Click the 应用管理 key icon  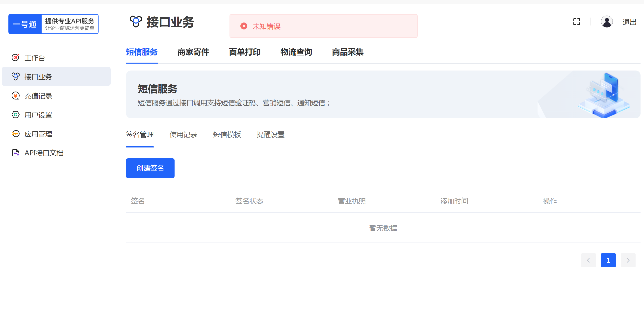pos(16,134)
